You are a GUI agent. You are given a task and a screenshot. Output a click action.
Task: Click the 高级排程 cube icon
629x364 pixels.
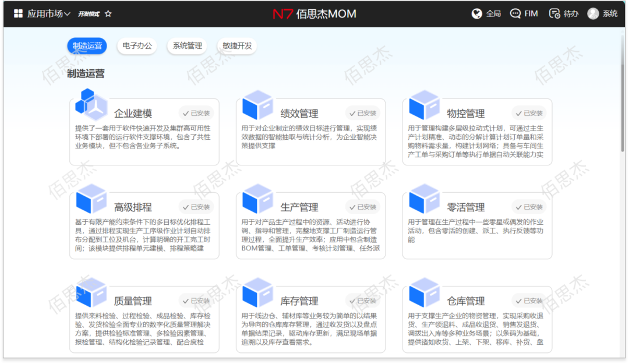pos(91,199)
